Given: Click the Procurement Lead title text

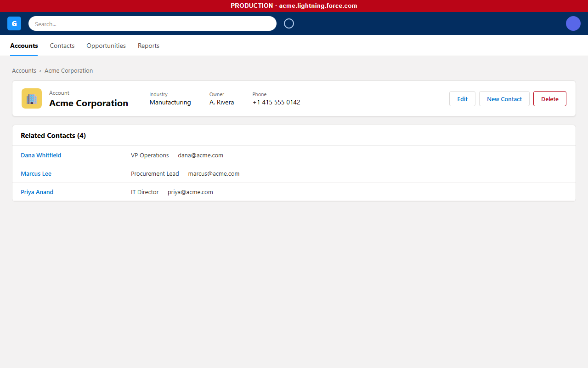Looking at the screenshot, I should tap(155, 173).
